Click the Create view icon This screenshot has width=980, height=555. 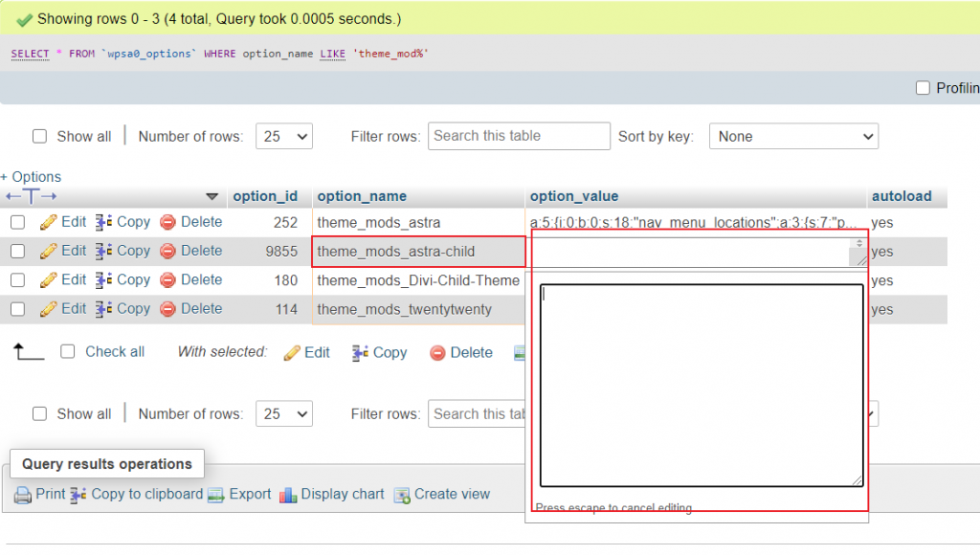402,496
